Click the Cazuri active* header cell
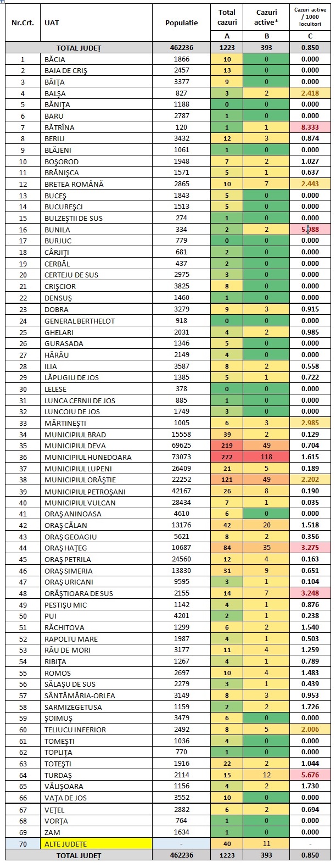 tap(266, 17)
